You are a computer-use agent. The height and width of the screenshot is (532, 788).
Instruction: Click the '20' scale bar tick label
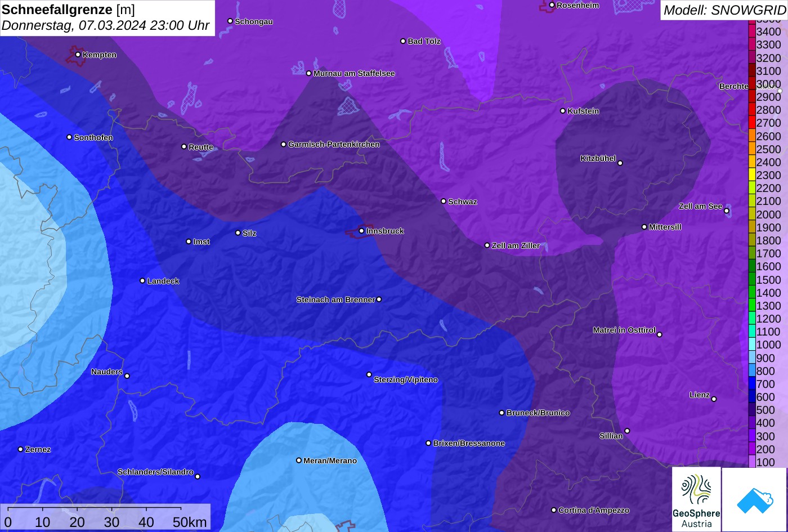pos(77,522)
